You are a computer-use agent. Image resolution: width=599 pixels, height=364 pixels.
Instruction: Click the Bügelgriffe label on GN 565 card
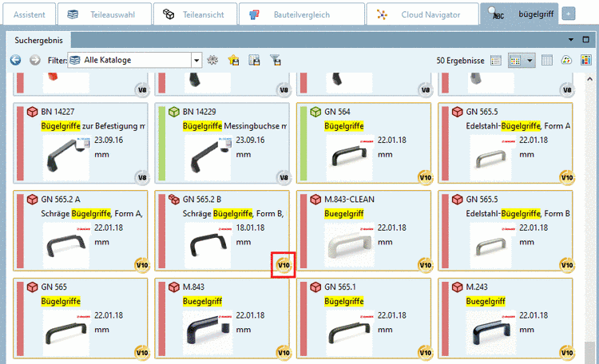[x=61, y=301]
